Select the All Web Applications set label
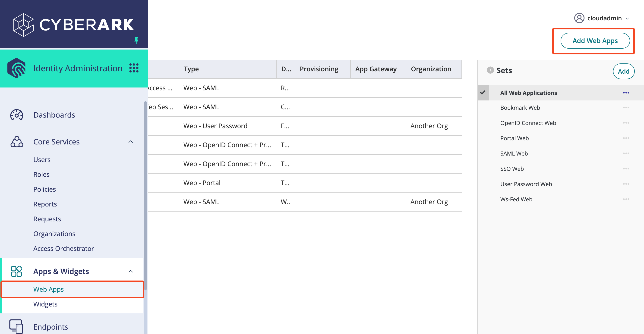644x334 pixels. [x=528, y=93]
